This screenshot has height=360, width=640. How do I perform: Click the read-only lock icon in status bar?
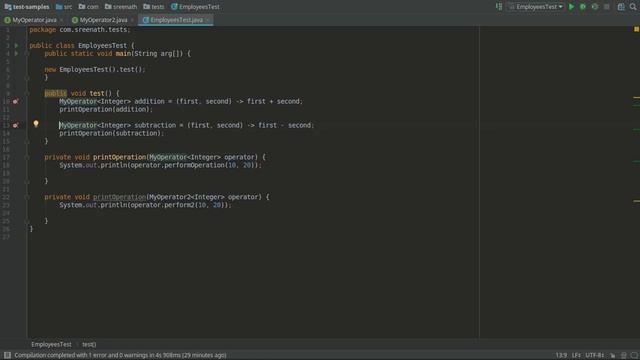(613, 356)
